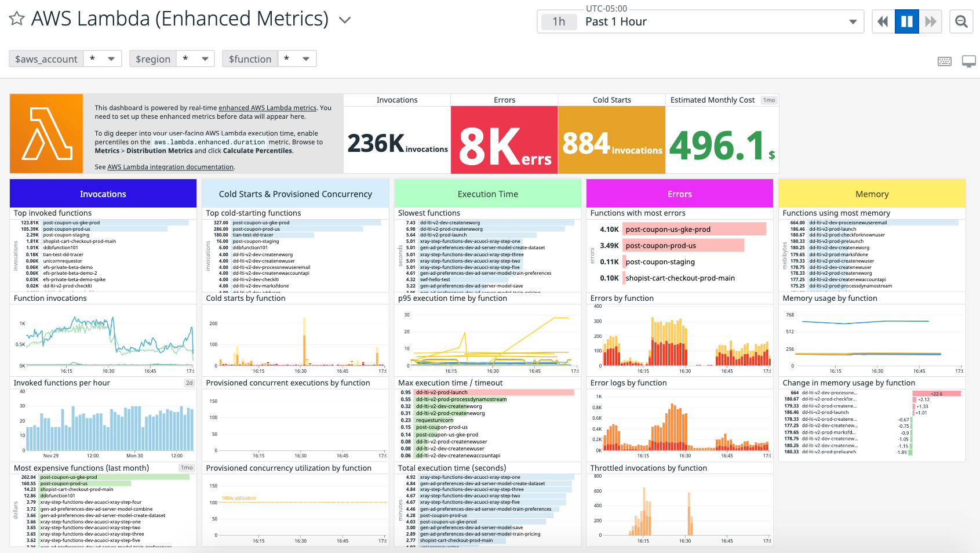Zoom out using the magnifier icon
Screen dimensions: 980x553
[961, 21]
